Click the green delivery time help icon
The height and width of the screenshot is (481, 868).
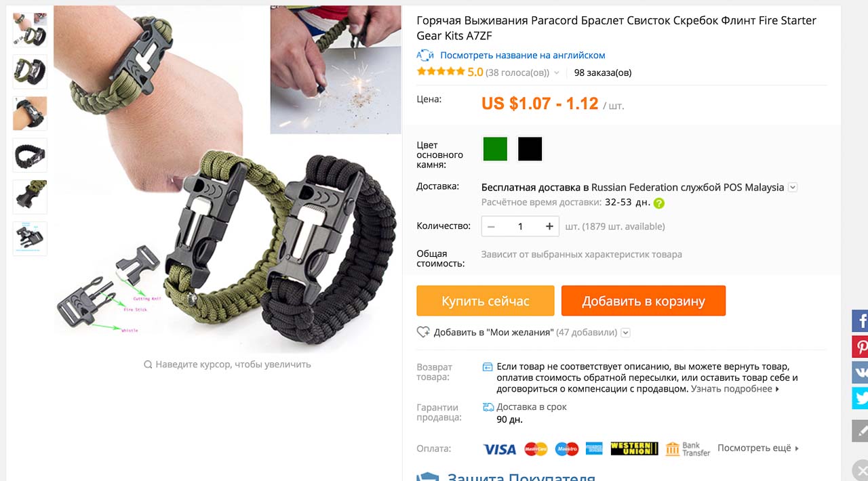[x=659, y=203]
